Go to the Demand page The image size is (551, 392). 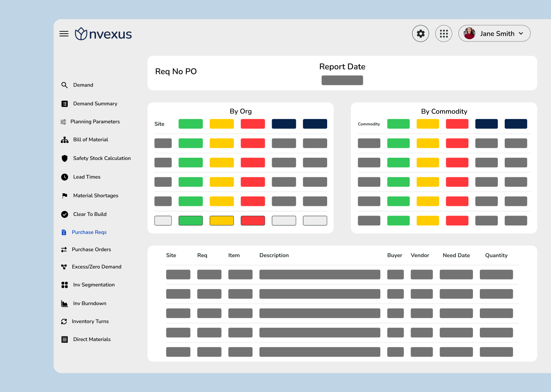(x=83, y=85)
